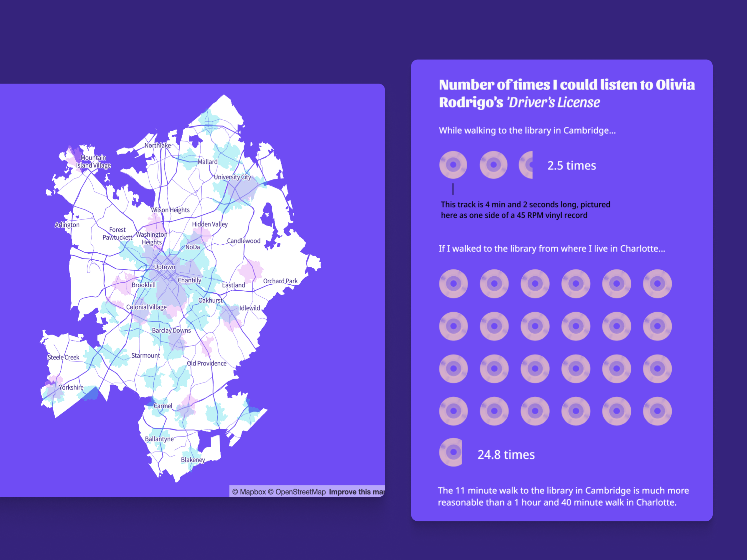Viewport: 747px width, 560px height.
Task: Click 'If I walked to the library' text
Action: [x=552, y=249]
